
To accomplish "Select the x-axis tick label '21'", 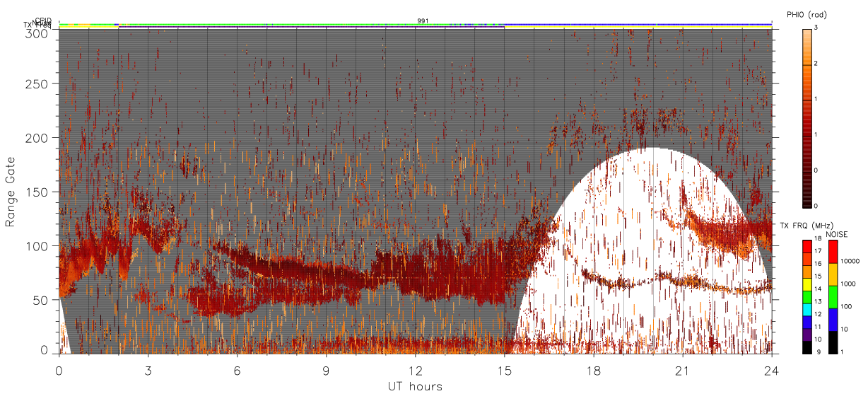I will pyautogui.click(x=682, y=370).
